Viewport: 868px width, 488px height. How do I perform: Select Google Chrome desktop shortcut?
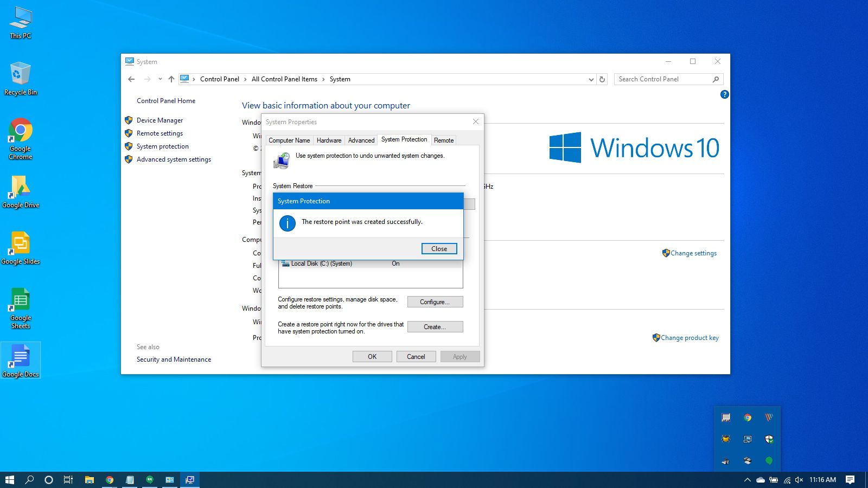pos(21,139)
